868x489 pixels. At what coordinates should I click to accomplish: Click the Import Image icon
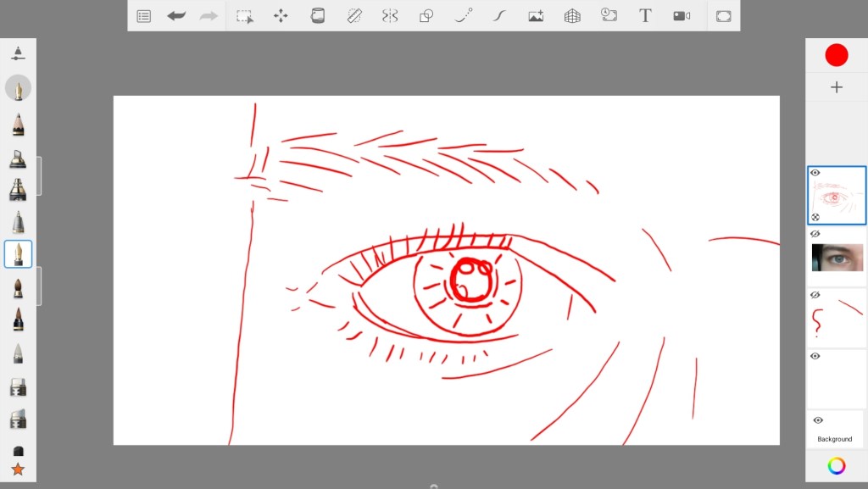coord(536,16)
